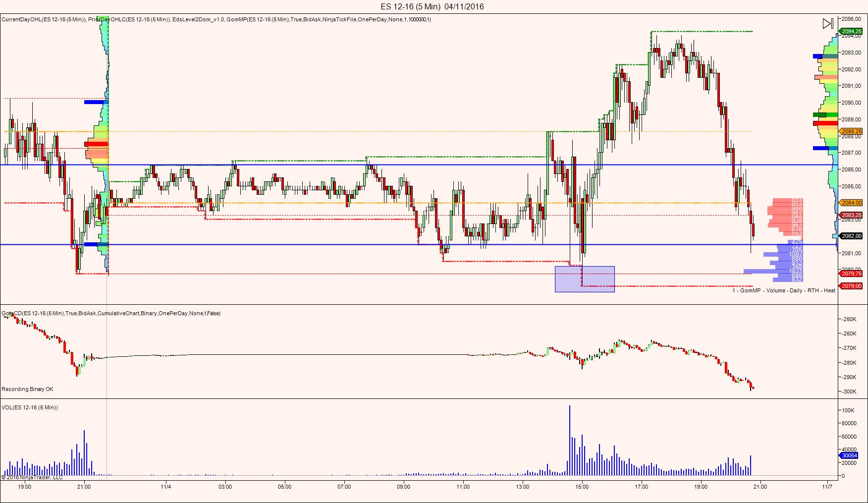This screenshot has width=868, height=503.
Task: Click the 13:00 time axis label
Action: [523, 487]
